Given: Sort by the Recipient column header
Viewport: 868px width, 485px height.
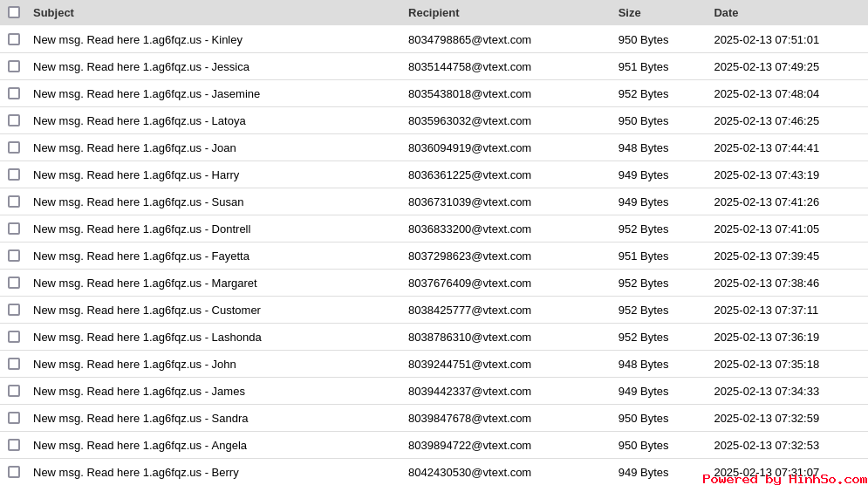Looking at the screenshot, I should 434,13.
